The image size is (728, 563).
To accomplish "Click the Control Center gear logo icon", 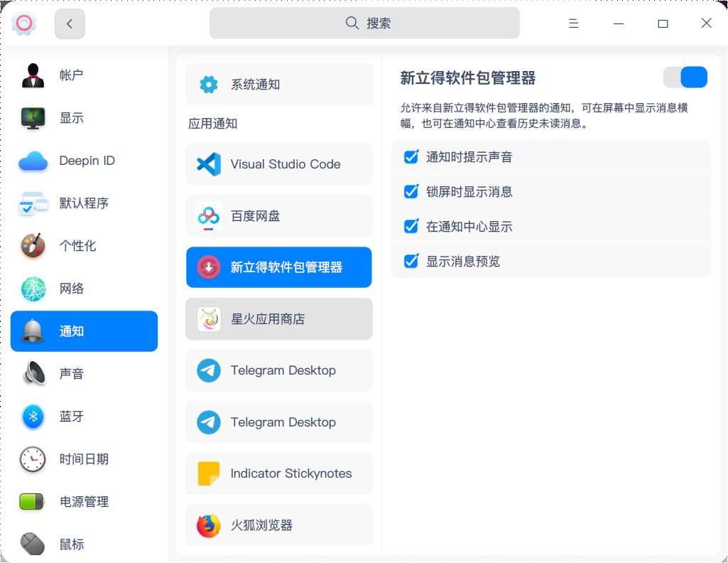I will [x=24, y=23].
